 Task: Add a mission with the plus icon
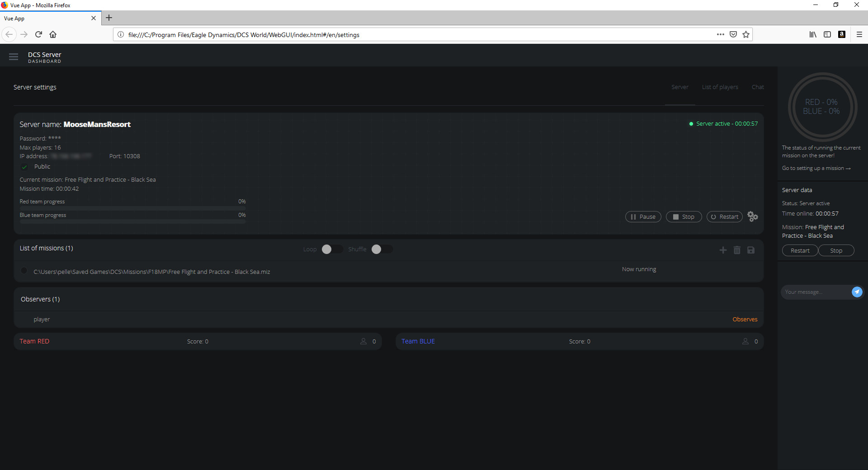[723, 250]
